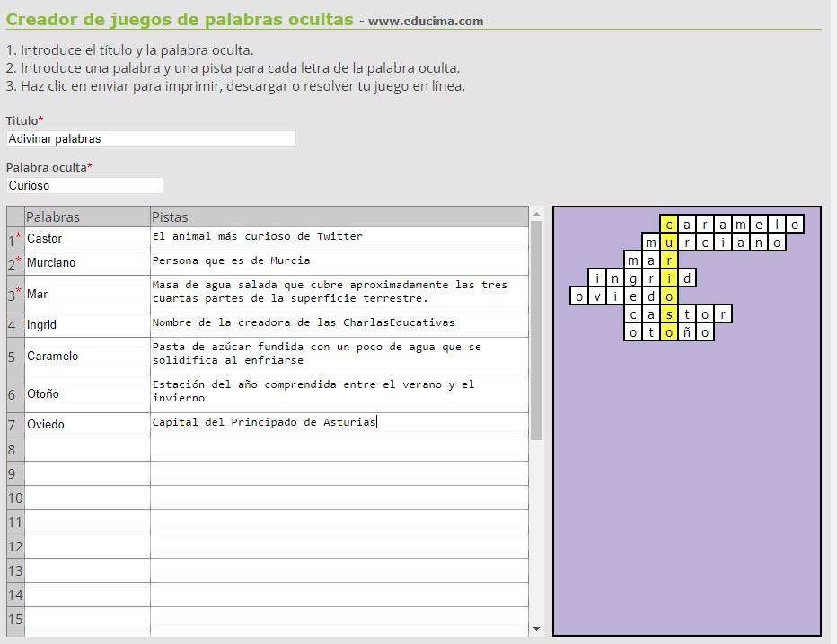Select the word cell 'Mar'

pos(87,295)
